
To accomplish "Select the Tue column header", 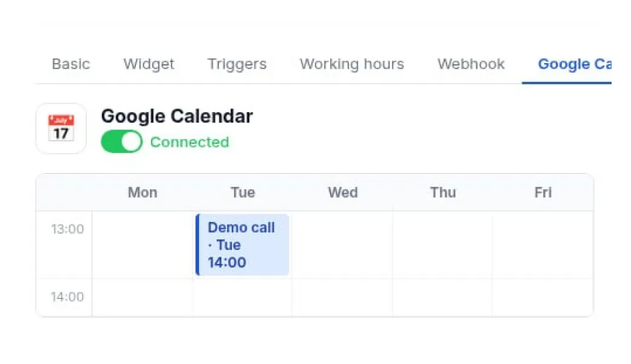I will [x=243, y=192].
